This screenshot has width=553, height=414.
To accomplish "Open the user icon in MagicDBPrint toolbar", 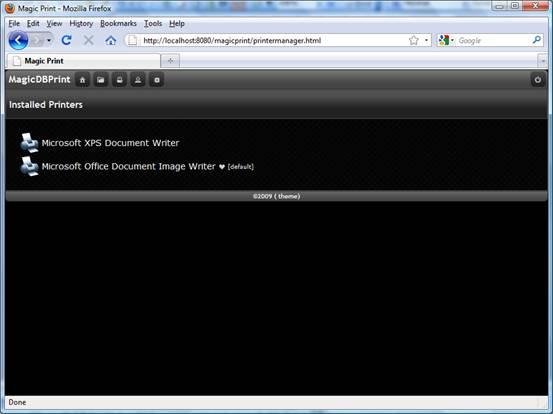I will point(138,80).
